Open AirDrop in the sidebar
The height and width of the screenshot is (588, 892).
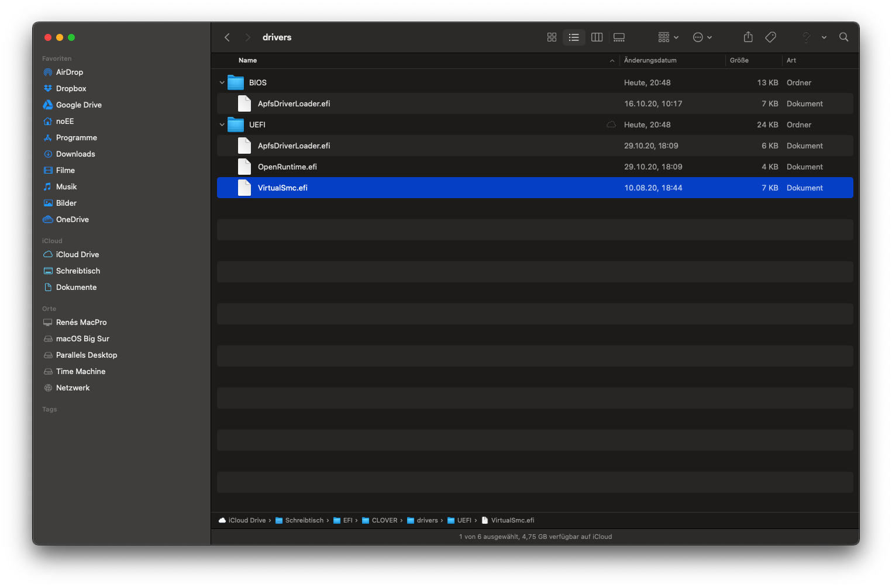70,72
